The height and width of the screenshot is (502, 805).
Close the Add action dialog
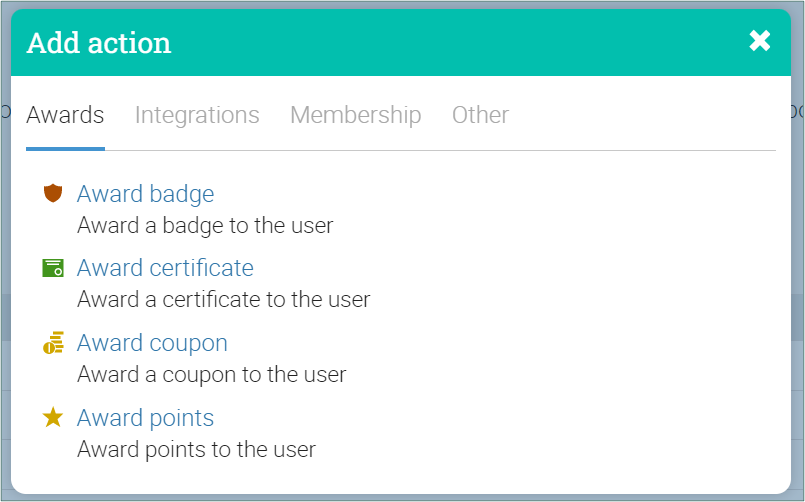pos(760,41)
